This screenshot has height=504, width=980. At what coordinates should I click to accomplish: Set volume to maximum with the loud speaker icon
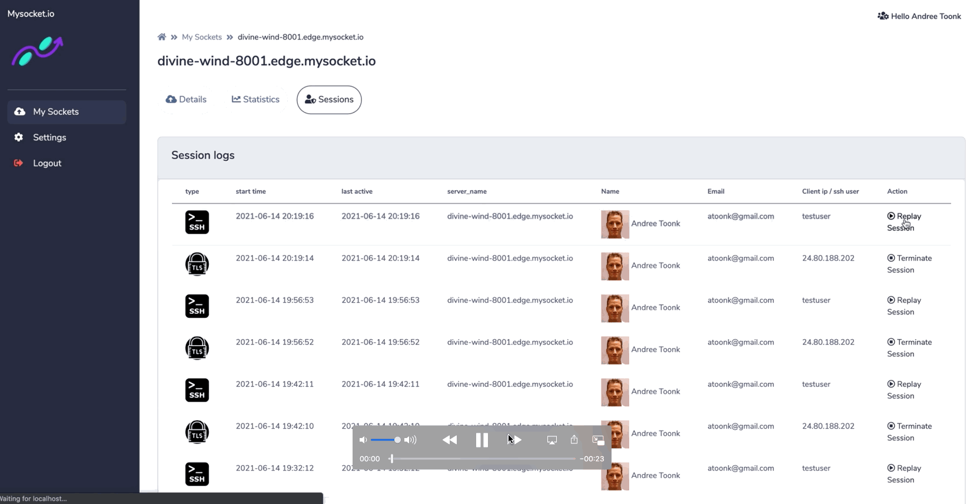pyautogui.click(x=410, y=440)
